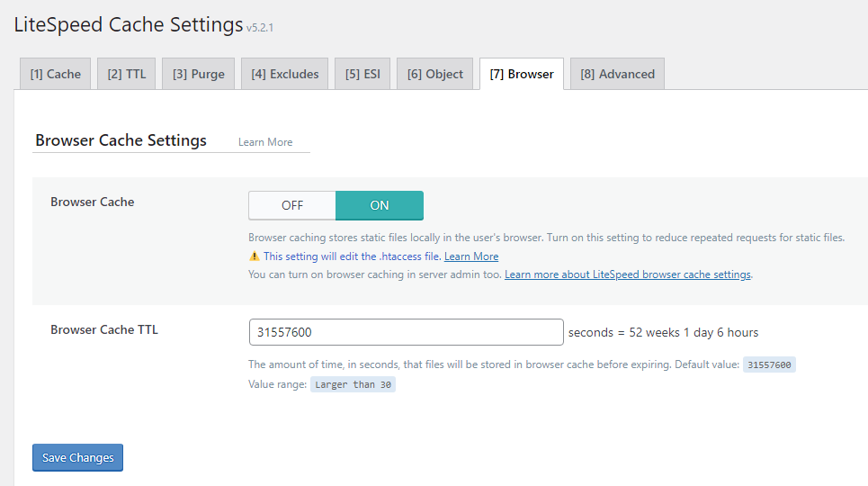
Task: Click the v5.2.1 version text
Action: (260, 28)
